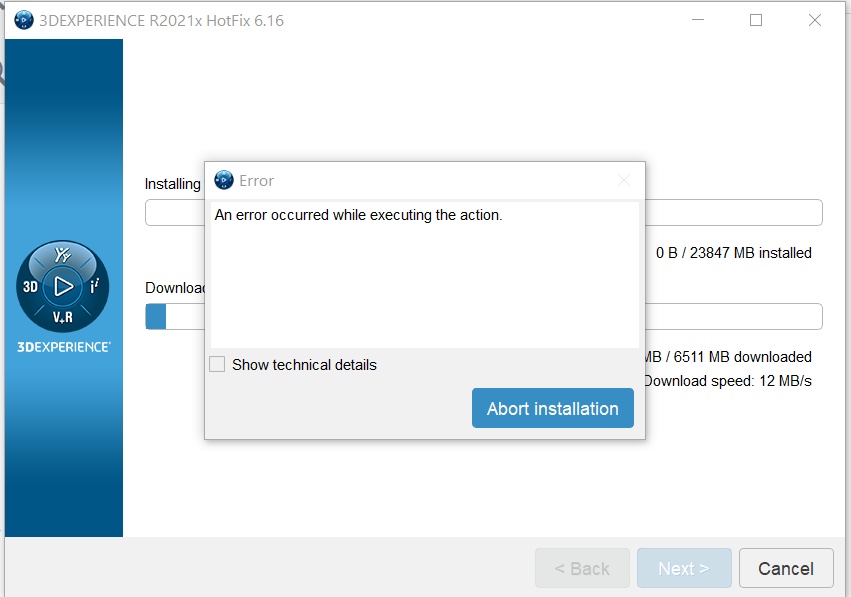Click the error message 'An error occurred while executing'
The image size is (851, 597).
358,215
